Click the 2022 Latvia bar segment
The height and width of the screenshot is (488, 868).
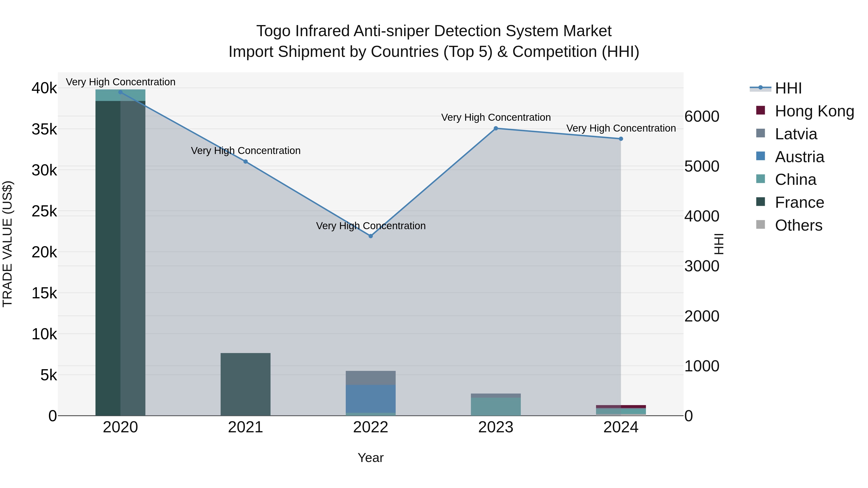[371, 378]
